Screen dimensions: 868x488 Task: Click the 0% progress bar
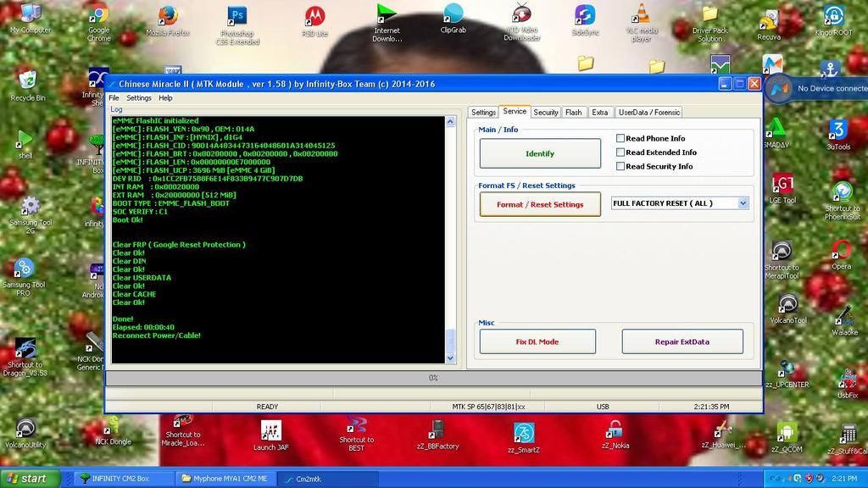[433, 378]
